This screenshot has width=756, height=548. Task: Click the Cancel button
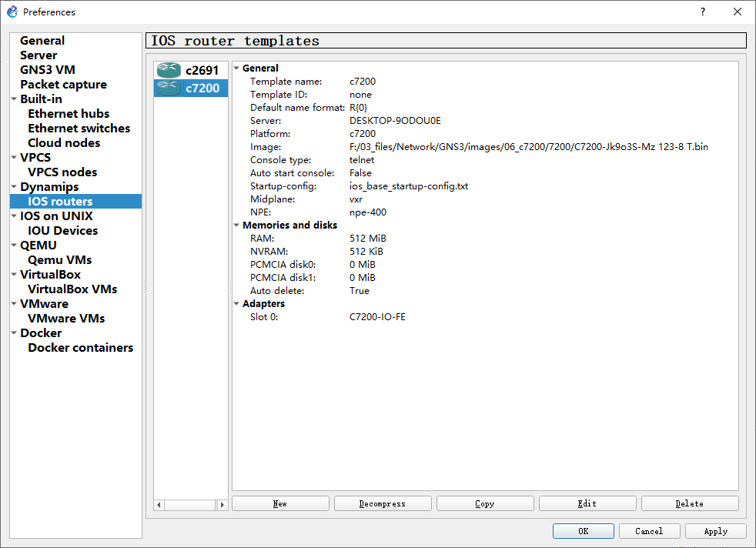650,531
